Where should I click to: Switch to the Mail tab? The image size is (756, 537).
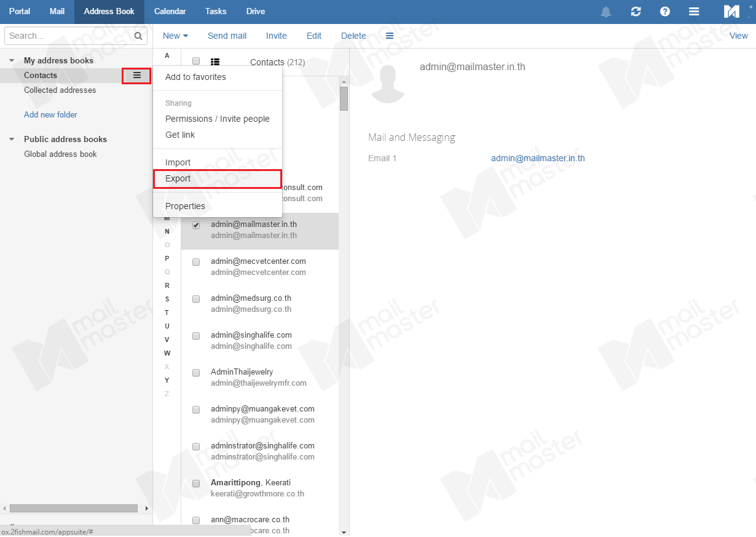(x=57, y=12)
